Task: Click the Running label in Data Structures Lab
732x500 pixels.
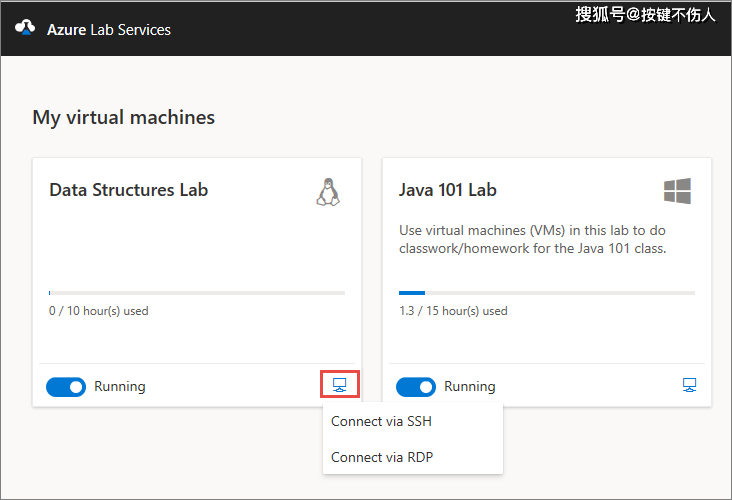Action: coord(120,386)
